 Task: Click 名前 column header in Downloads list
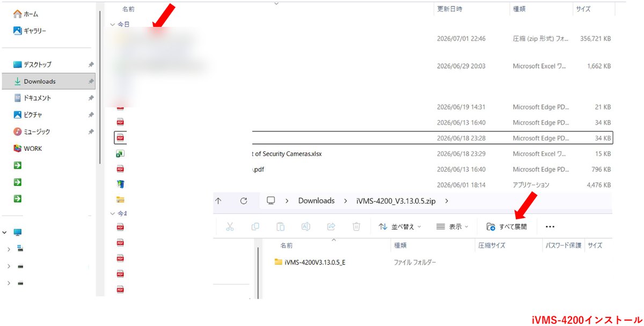point(128,9)
